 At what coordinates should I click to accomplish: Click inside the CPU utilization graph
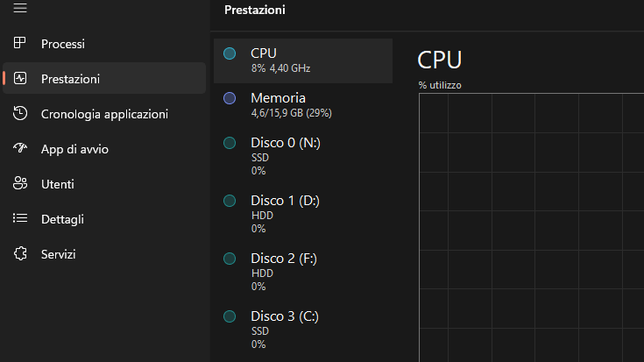pyautogui.click(x=532, y=228)
